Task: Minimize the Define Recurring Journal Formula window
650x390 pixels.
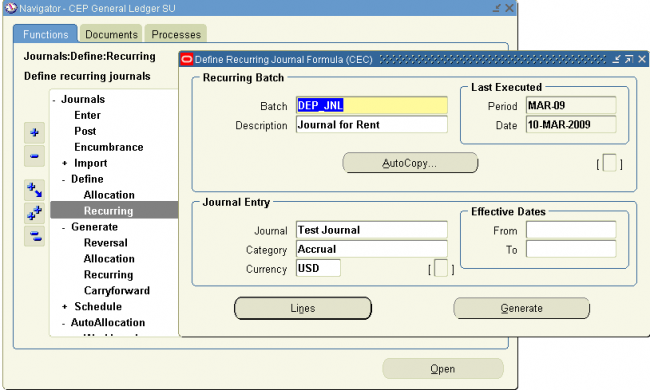Action: (616, 59)
